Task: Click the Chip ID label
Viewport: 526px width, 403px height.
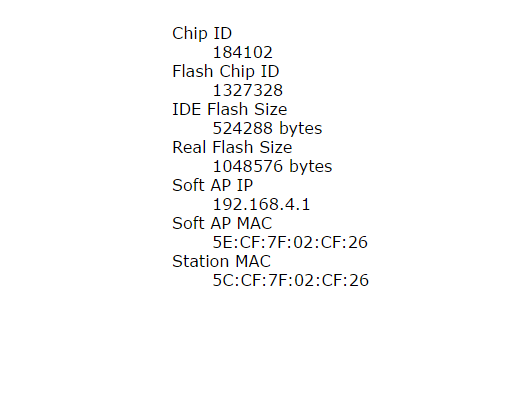Action: click(202, 34)
